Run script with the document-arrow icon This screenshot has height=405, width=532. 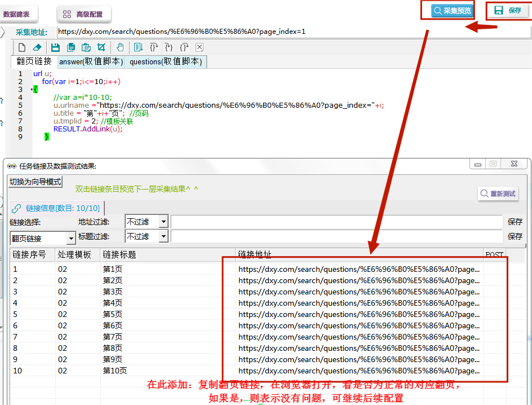pos(138,47)
